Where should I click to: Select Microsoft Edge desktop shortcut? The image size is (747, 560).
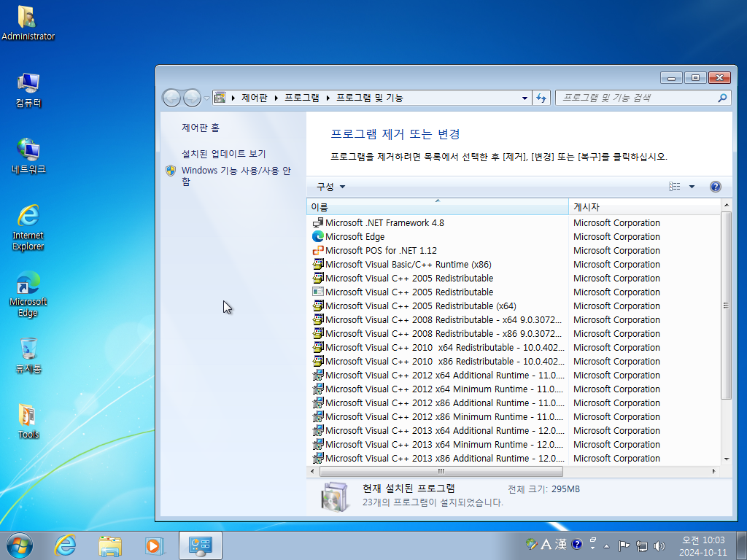pos(28,294)
